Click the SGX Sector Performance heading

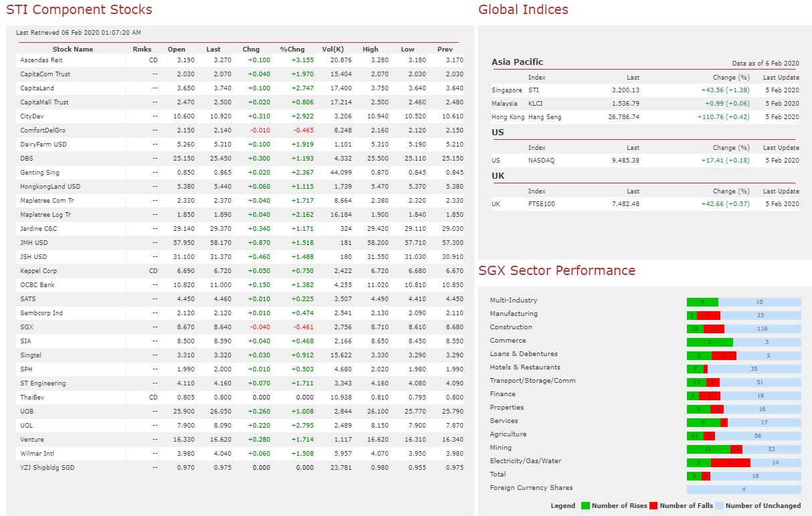(556, 270)
